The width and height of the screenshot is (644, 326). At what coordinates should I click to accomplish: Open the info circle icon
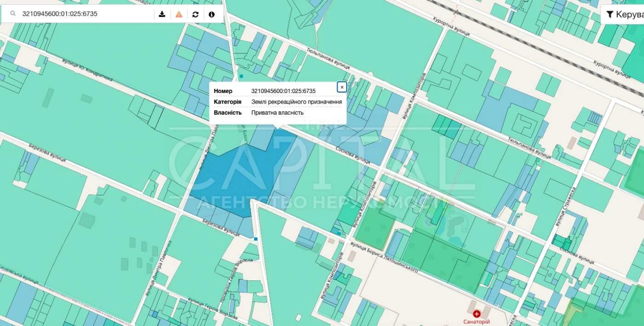[x=212, y=14]
